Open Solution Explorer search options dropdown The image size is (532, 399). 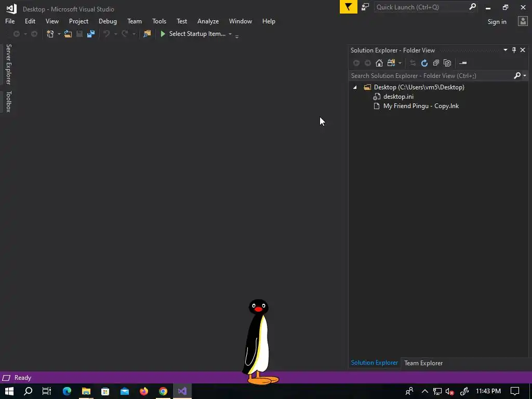click(x=525, y=76)
